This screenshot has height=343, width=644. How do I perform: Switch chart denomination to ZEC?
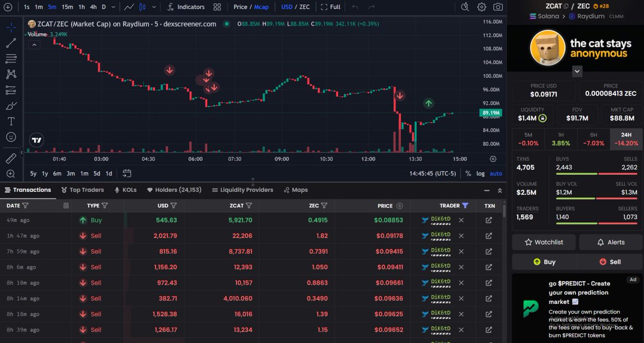(304, 7)
